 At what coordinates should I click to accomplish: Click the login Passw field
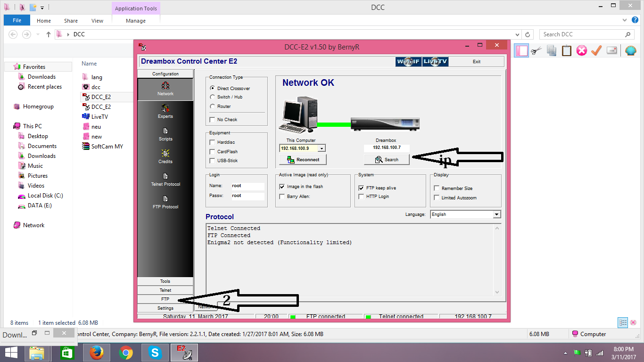[248, 196]
